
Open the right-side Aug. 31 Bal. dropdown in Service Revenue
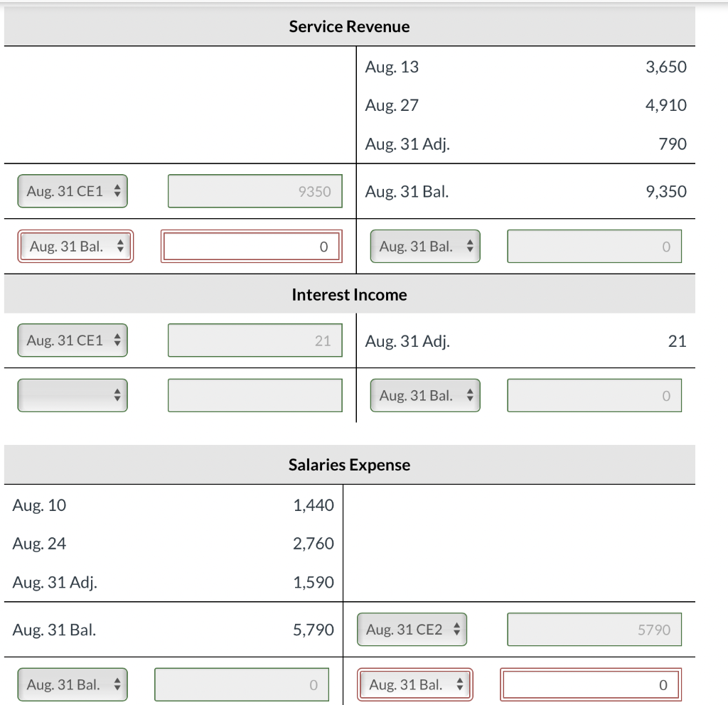tap(424, 246)
